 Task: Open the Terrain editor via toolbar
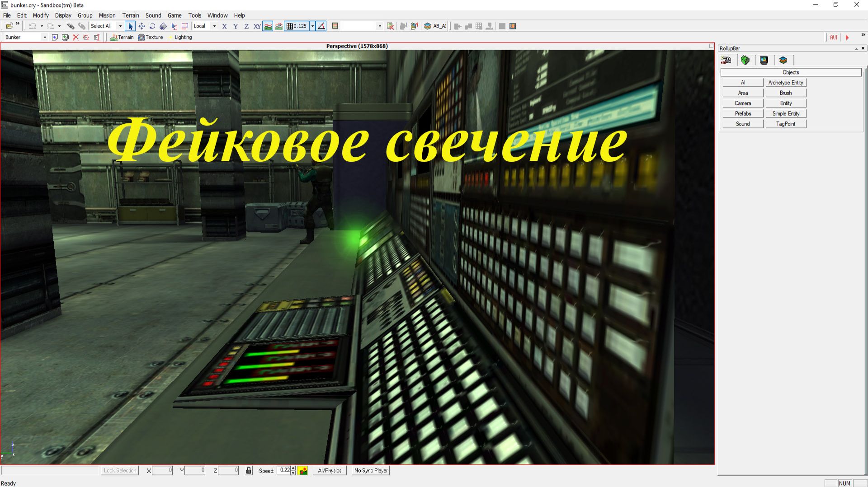pos(122,37)
